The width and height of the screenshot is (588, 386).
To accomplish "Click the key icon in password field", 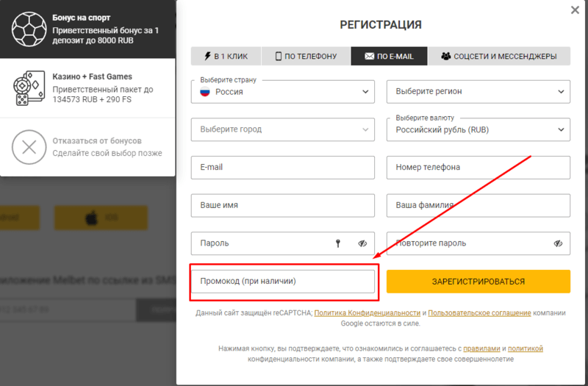I will [338, 243].
